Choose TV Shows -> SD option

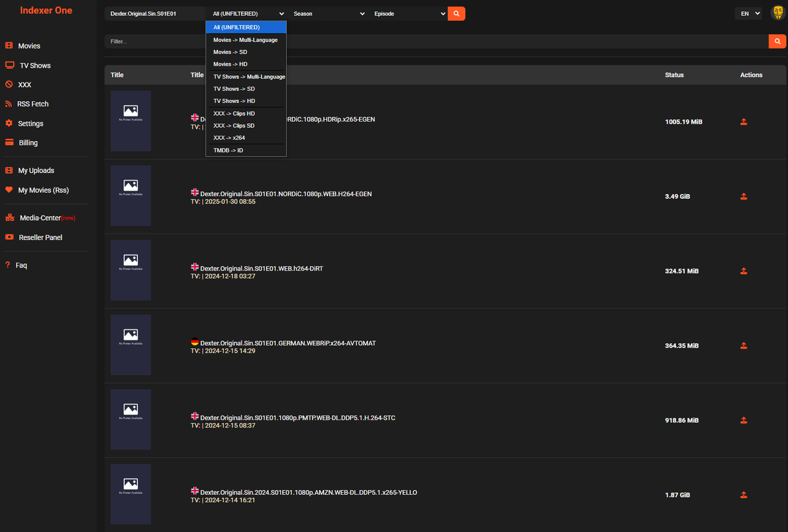pyautogui.click(x=246, y=88)
